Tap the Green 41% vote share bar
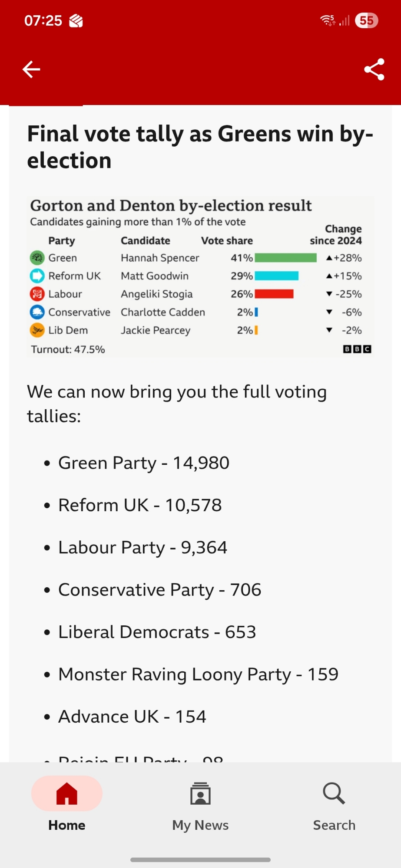Image resolution: width=401 pixels, height=868 pixels. pyautogui.click(x=285, y=258)
